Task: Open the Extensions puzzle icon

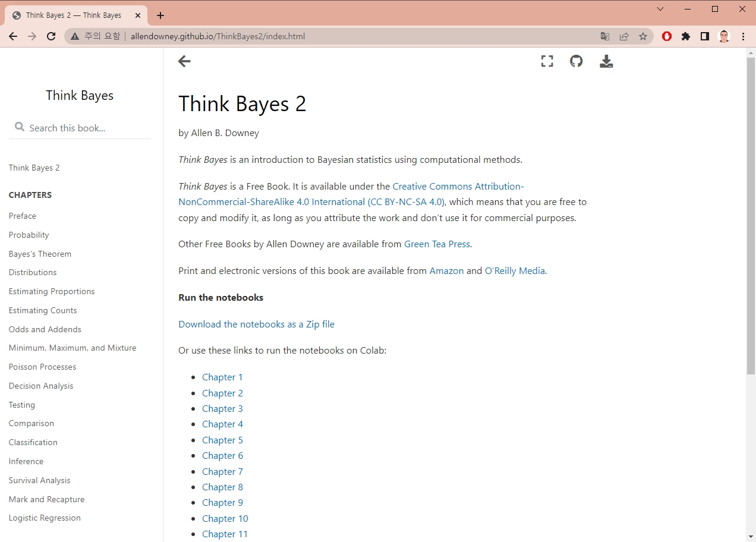Action: [686, 36]
